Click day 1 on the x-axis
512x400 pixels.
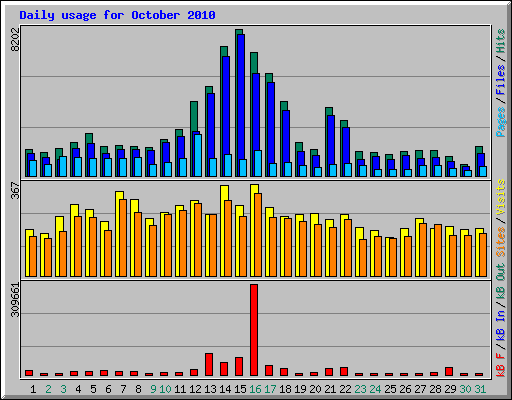click(33, 389)
